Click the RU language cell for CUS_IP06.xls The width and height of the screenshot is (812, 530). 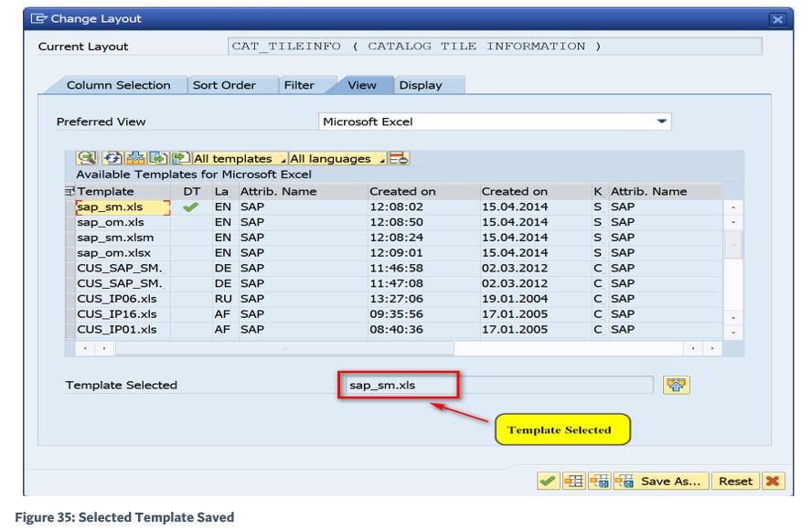(223, 299)
